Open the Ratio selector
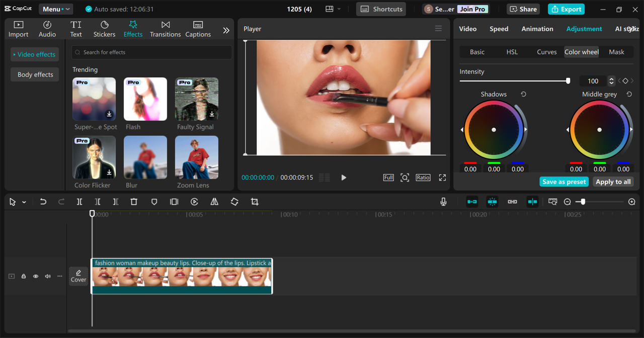The height and width of the screenshot is (338, 644). tap(423, 178)
